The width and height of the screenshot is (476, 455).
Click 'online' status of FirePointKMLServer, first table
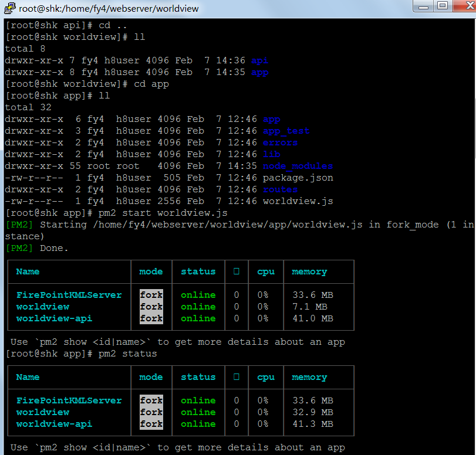pyautogui.click(x=198, y=295)
